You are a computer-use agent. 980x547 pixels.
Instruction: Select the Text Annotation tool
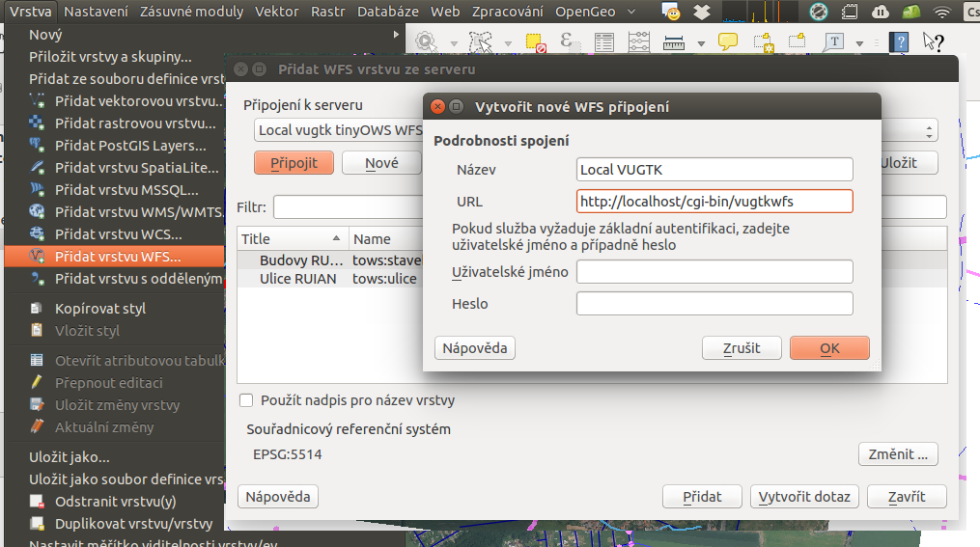pos(833,41)
